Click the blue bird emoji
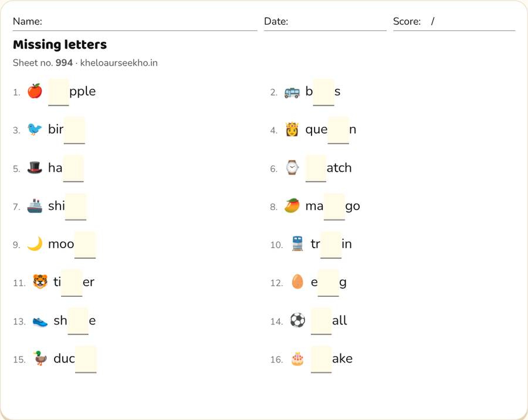Image resolution: width=528 pixels, height=420 pixels. click(35, 129)
